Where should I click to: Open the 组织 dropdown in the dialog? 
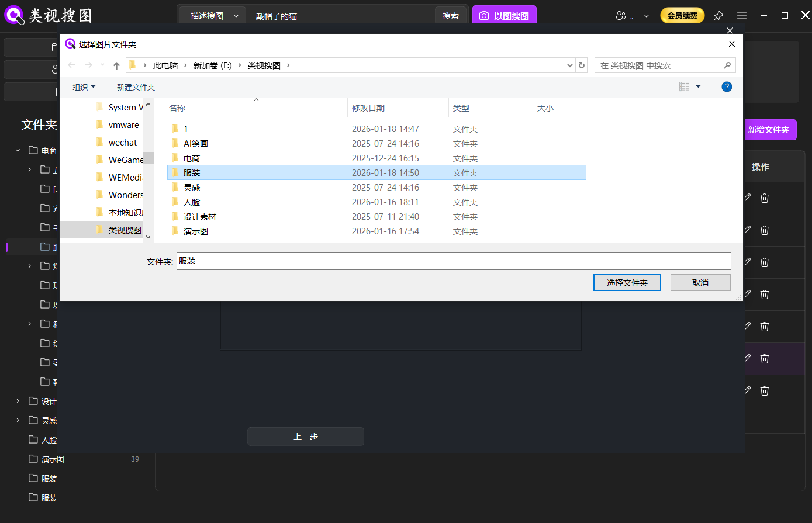coord(83,86)
